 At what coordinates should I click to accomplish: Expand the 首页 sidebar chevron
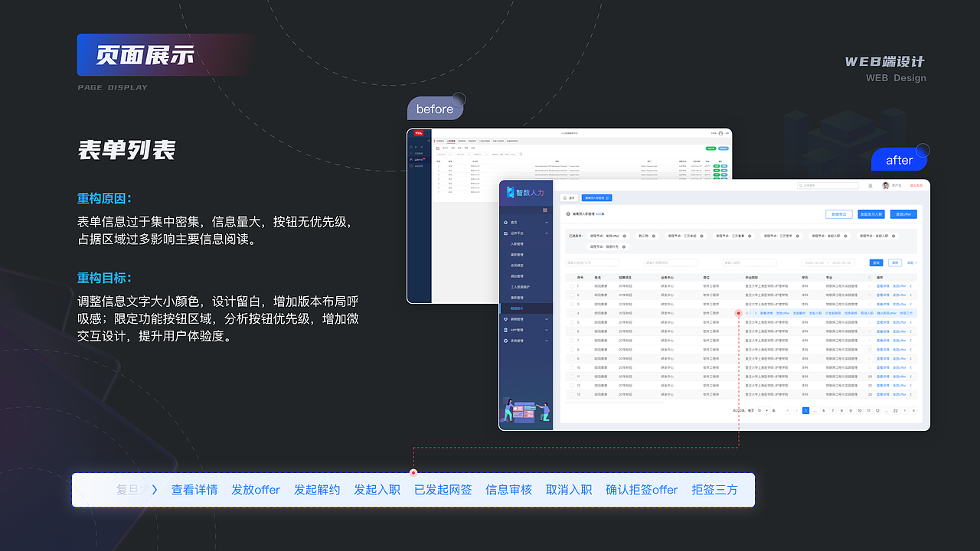coord(547,223)
